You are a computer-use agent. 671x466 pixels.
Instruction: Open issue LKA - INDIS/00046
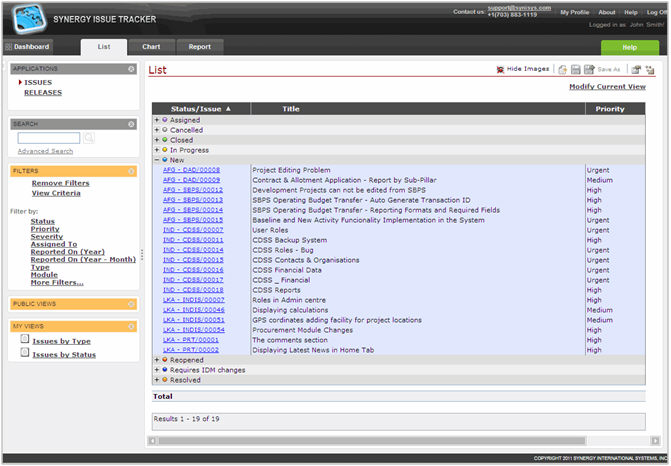tap(193, 310)
